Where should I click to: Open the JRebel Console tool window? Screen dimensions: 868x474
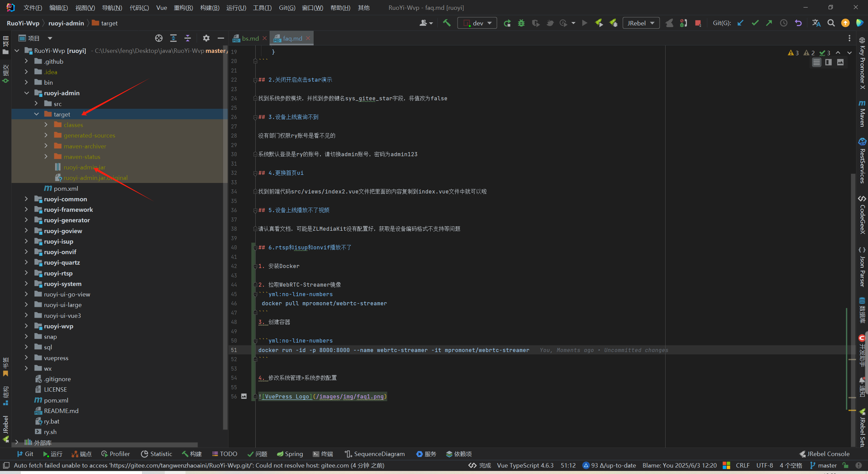pyautogui.click(x=824, y=454)
